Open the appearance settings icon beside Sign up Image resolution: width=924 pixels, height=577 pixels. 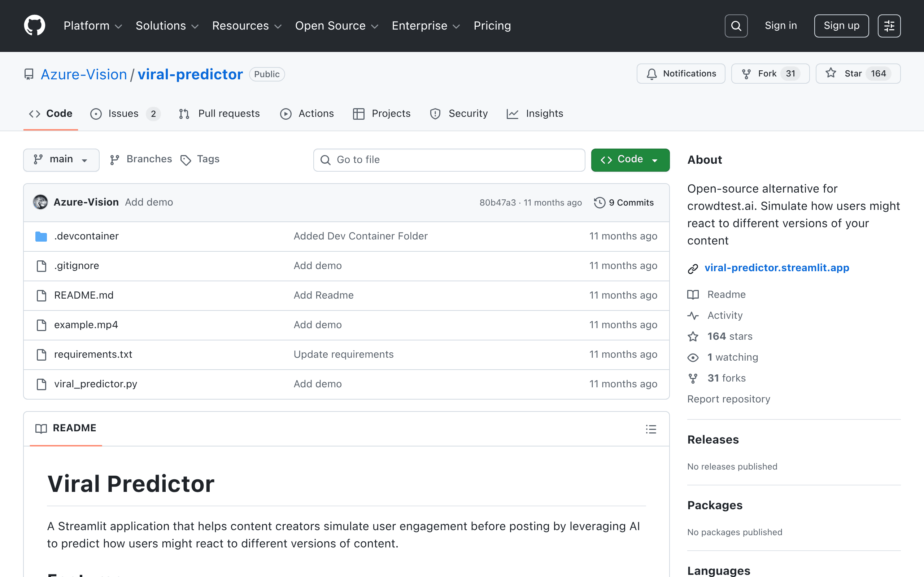click(889, 26)
